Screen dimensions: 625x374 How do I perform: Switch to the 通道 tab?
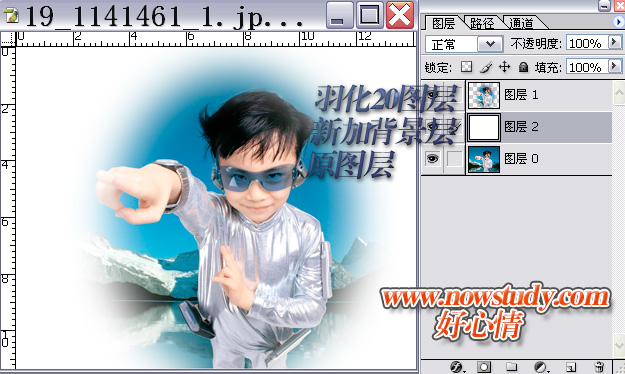tap(521, 23)
